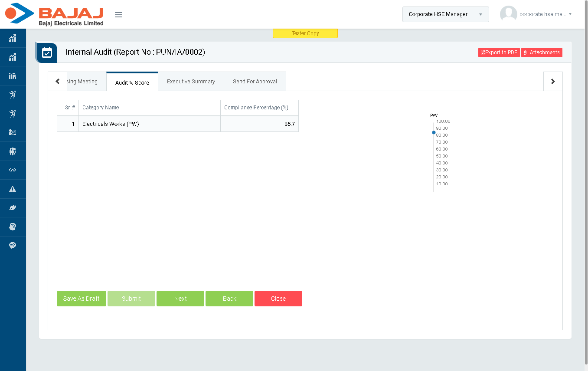This screenshot has width=588, height=371.
Task: Open the people group sidebar icon
Action: tap(13, 151)
